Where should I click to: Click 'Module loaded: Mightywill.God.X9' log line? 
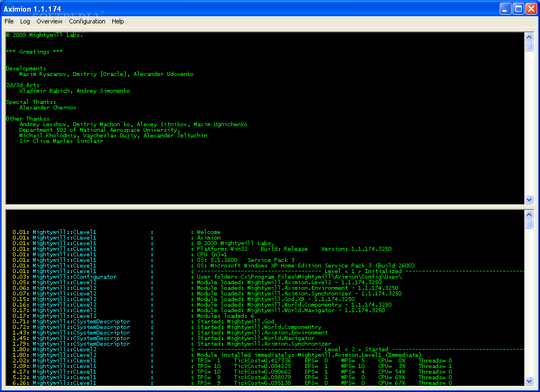point(276,299)
